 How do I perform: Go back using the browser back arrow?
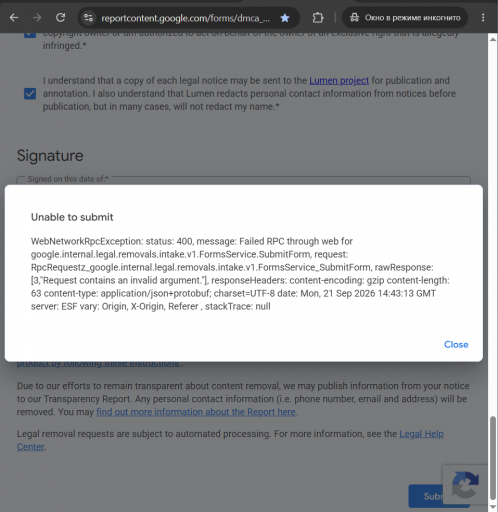[x=14, y=17]
